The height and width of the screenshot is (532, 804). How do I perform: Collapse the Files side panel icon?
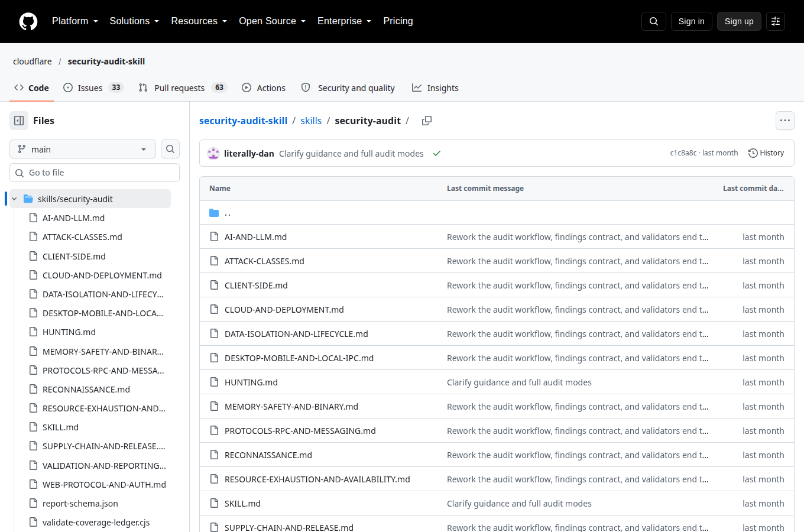(19, 121)
